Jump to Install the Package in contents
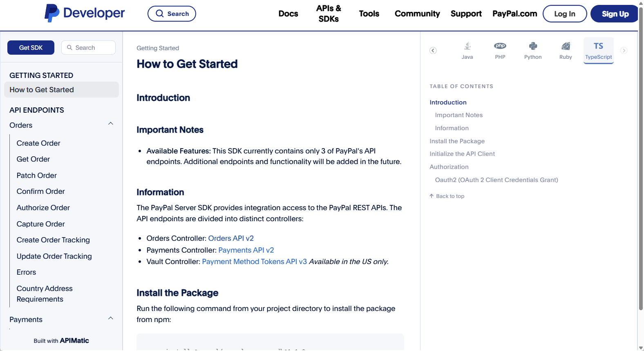This screenshot has height=351, width=644. pyautogui.click(x=457, y=141)
